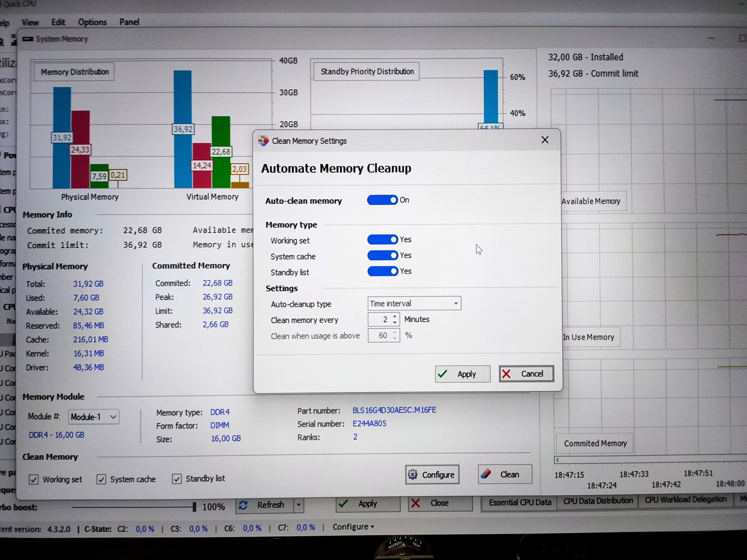
Task: Adjust the Turbo boost slider handle
Action: [x=194, y=507]
